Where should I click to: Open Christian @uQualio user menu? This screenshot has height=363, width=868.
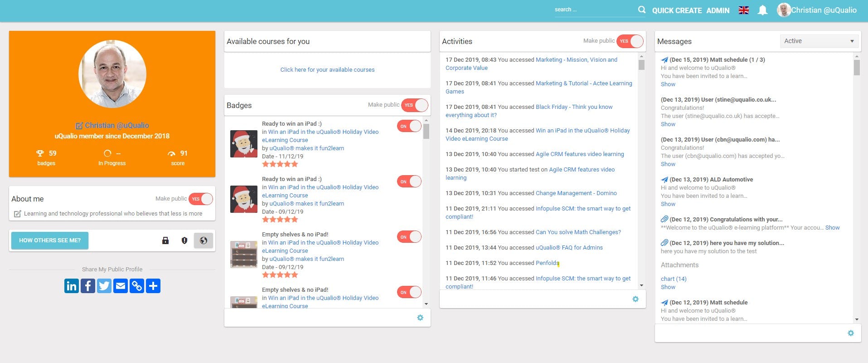817,10
